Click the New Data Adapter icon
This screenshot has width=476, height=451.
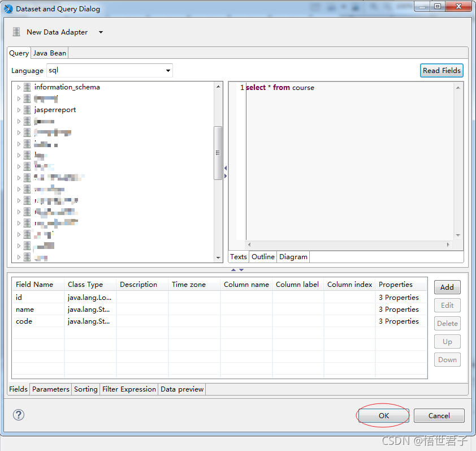[15, 32]
